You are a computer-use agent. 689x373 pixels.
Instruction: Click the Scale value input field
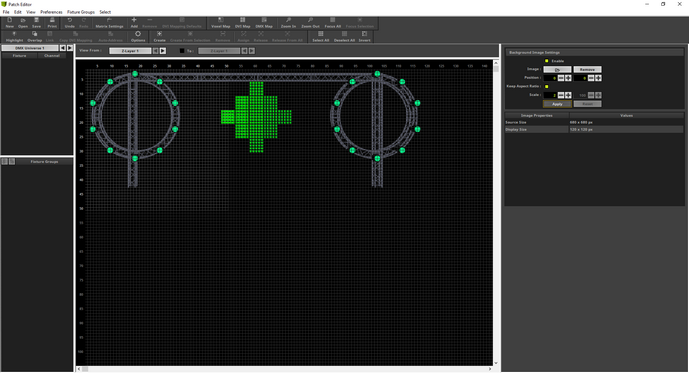(x=550, y=95)
